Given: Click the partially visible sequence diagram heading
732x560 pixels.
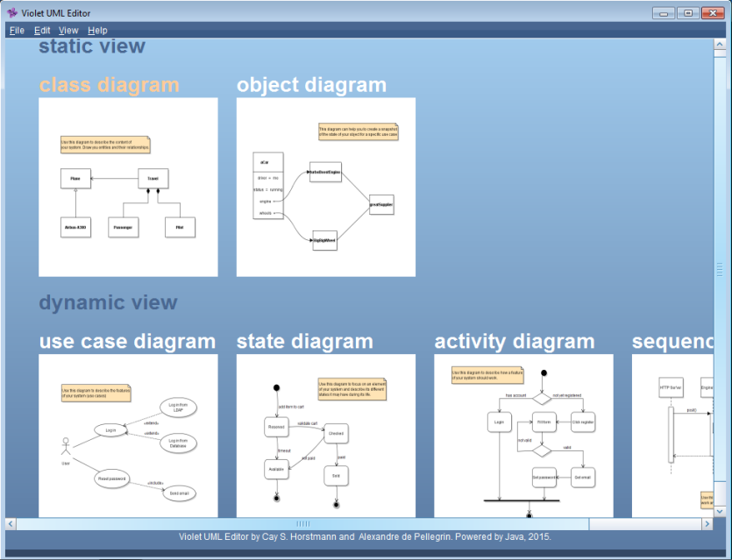Looking at the screenshot, I should tap(672, 341).
